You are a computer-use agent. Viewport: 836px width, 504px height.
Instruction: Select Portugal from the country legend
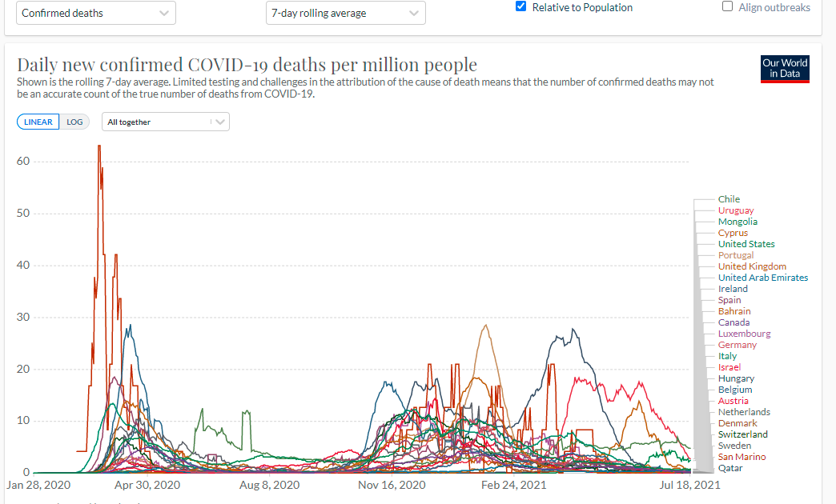pos(736,255)
